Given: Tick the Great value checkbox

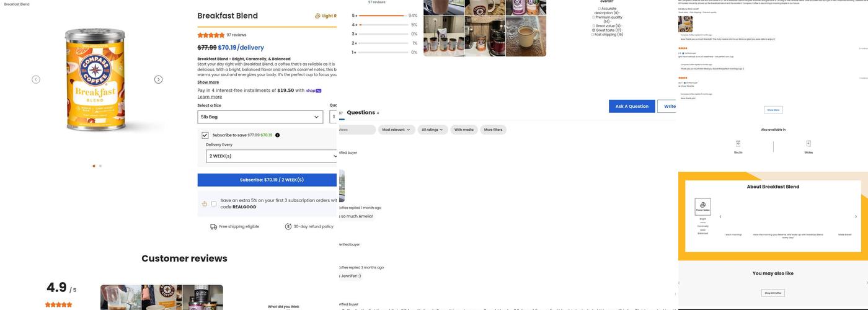Looking at the screenshot, I should tap(593, 26).
